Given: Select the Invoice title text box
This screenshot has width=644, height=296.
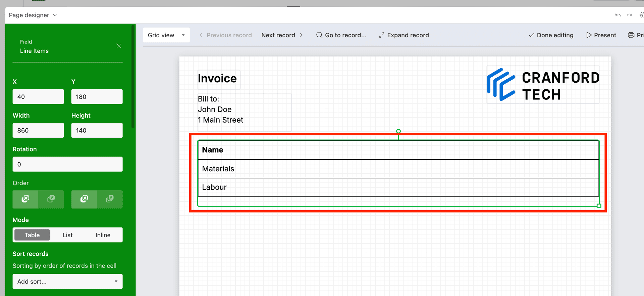Looking at the screenshot, I should coord(219,79).
